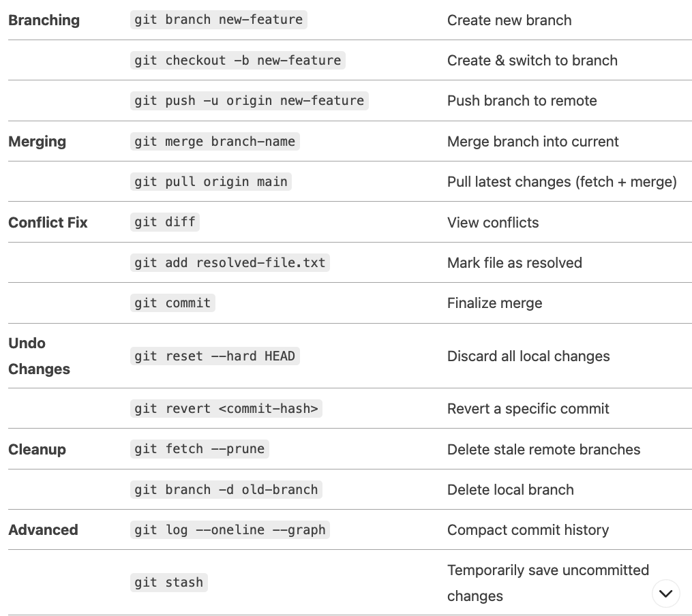The image size is (692, 616).
Task: Click the git push -u origin new-feature code
Action: pyautogui.click(x=249, y=101)
